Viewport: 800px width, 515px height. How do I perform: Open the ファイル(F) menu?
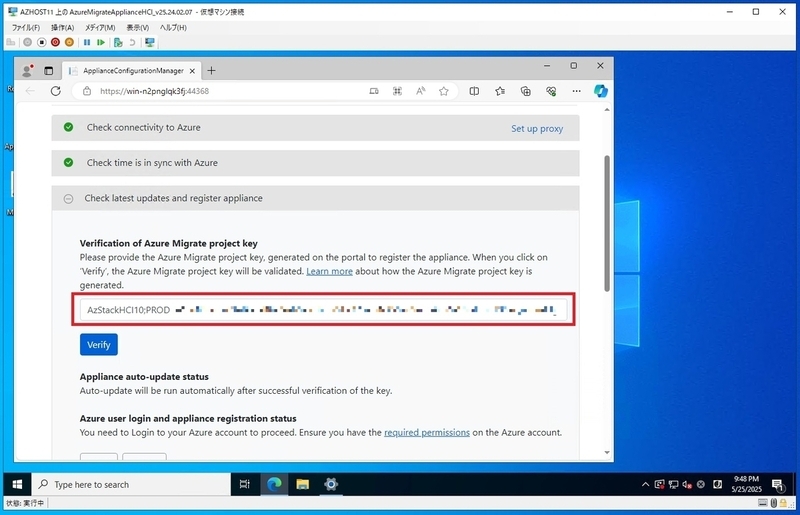26,28
